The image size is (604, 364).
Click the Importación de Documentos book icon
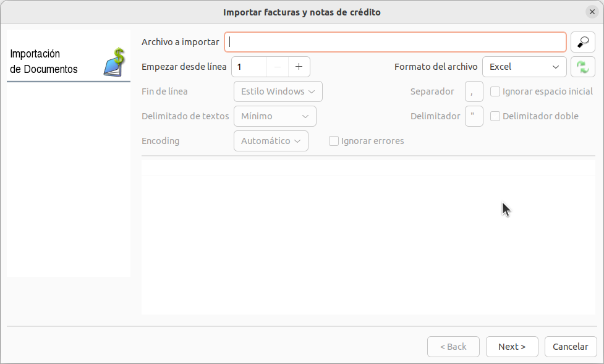click(114, 62)
